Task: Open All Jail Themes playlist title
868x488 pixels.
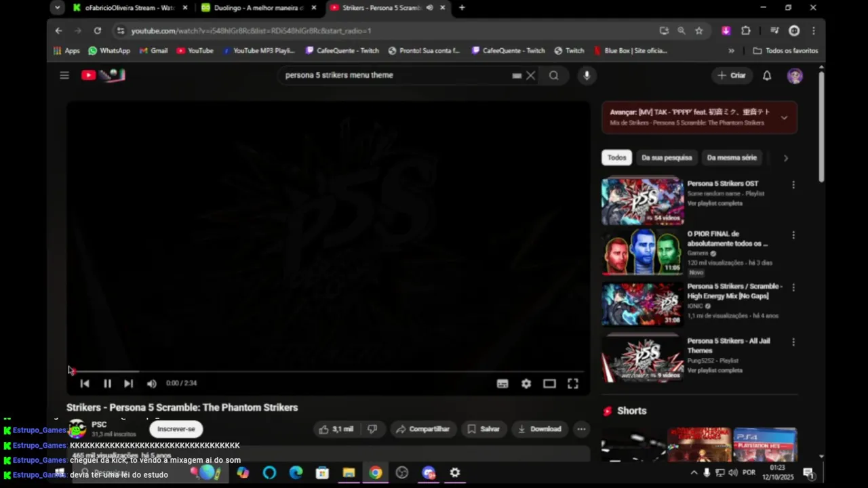Action: tap(728, 346)
